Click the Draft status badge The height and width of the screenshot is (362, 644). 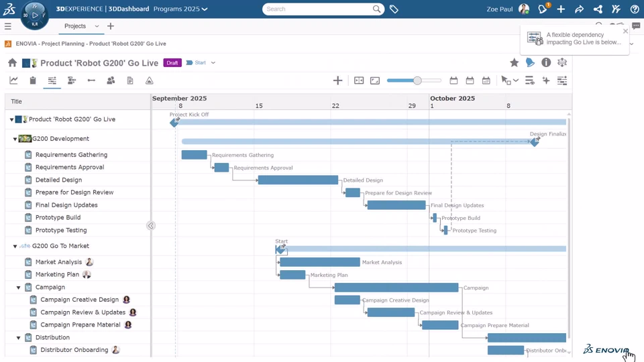click(x=172, y=63)
